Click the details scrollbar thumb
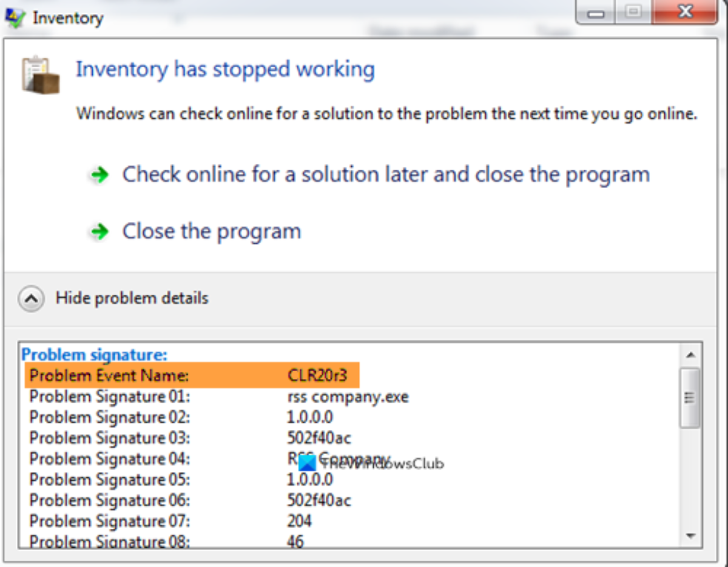 click(690, 397)
